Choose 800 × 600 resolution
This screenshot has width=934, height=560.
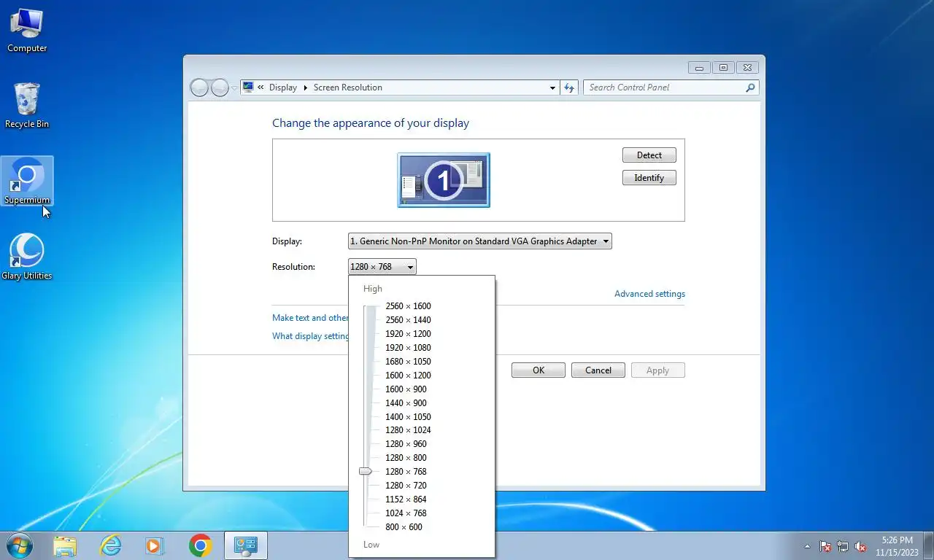(x=404, y=527)
